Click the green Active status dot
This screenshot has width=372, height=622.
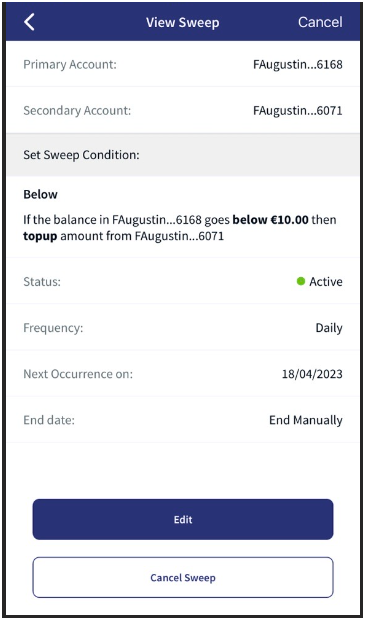coord(301,281)
